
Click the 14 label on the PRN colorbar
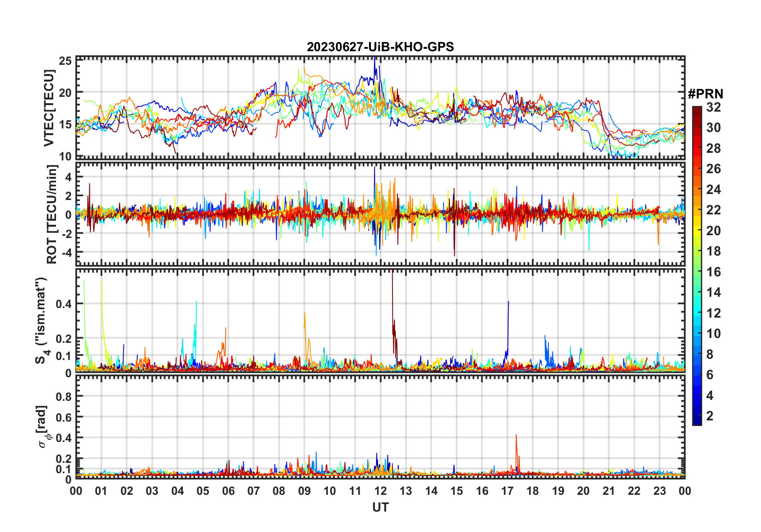(713, 292)
